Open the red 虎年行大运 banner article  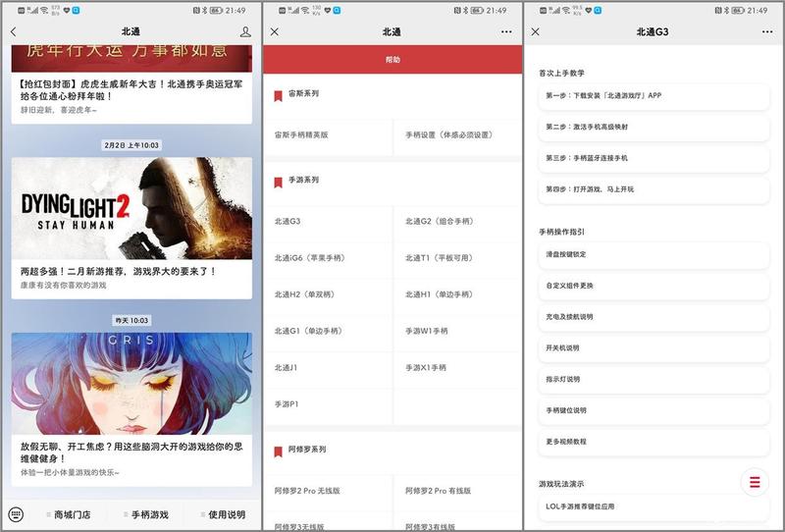click(x=131, y=58)
